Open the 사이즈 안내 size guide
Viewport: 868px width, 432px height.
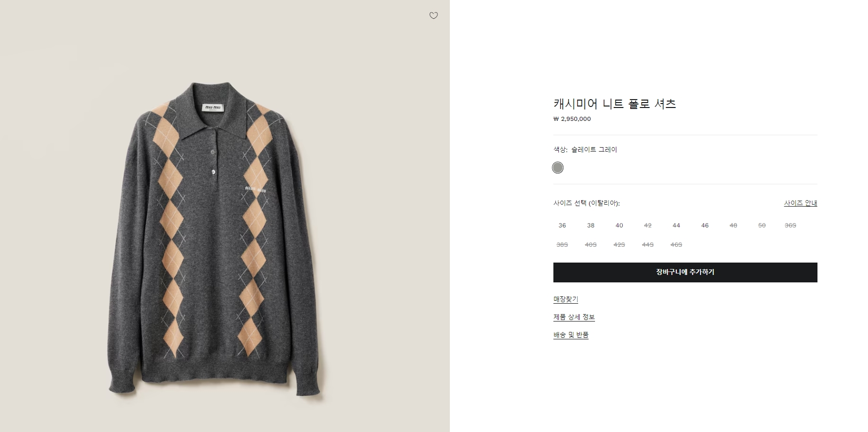point(800,203)
